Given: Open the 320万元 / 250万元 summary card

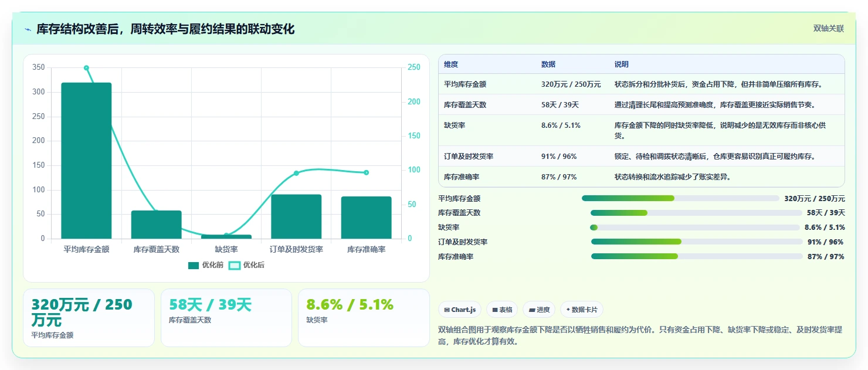Looking at the screenshot, I should (89, 318).
